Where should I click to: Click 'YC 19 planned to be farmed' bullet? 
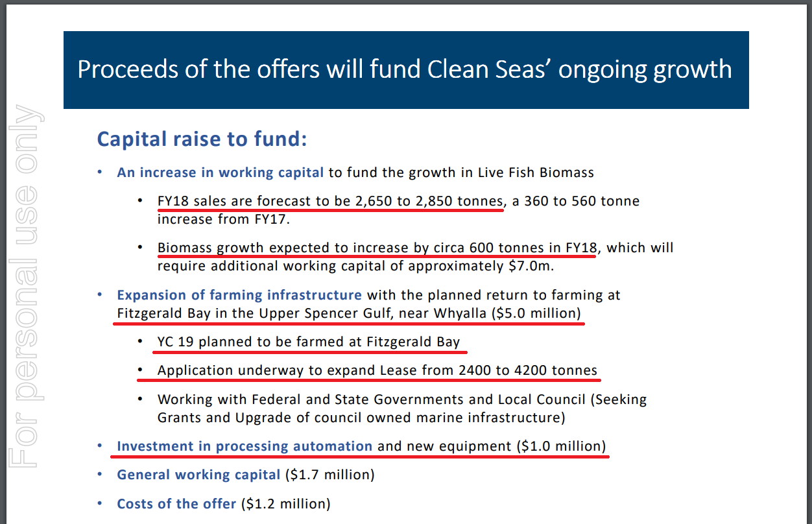click(309, 342)
